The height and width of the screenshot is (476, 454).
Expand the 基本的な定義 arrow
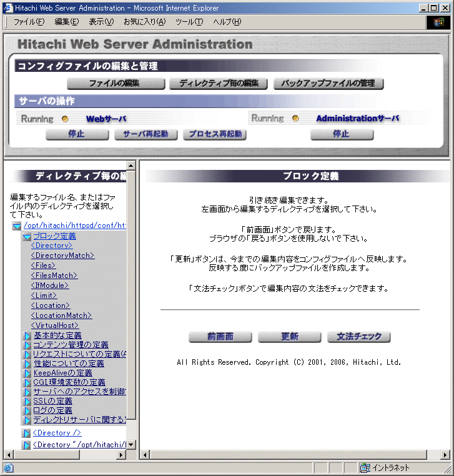(27, 335)
